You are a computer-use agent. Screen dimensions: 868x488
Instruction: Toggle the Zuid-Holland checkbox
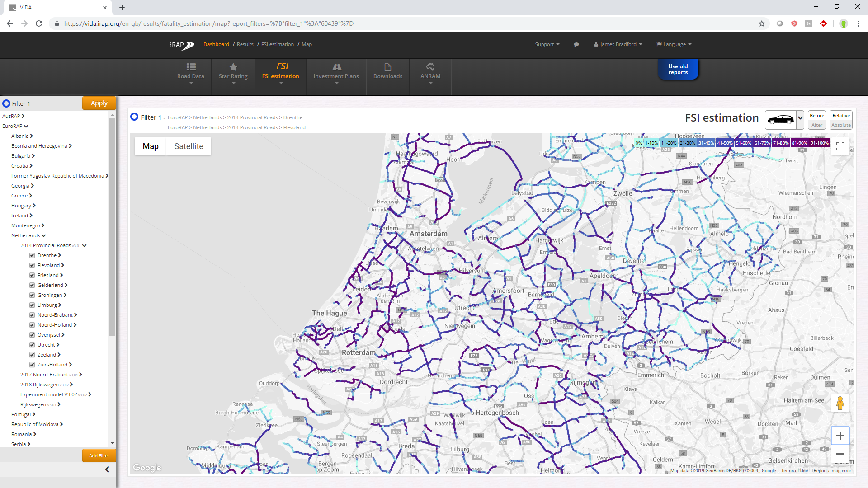[32, 365]
